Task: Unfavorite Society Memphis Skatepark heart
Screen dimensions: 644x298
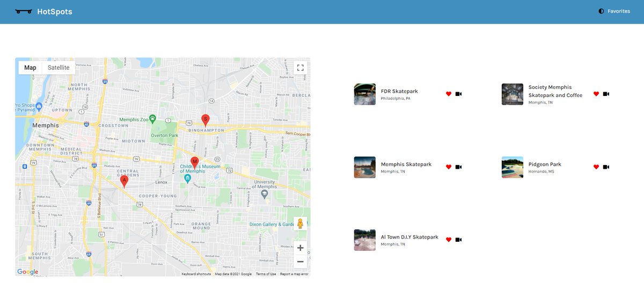Action: click(x=596, y=94)
